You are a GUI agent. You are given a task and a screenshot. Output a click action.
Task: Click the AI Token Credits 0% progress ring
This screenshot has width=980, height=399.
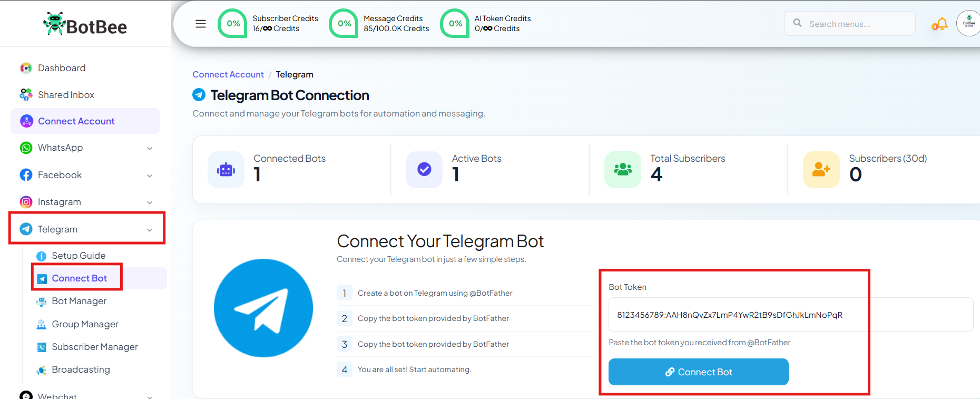point(455,24)
